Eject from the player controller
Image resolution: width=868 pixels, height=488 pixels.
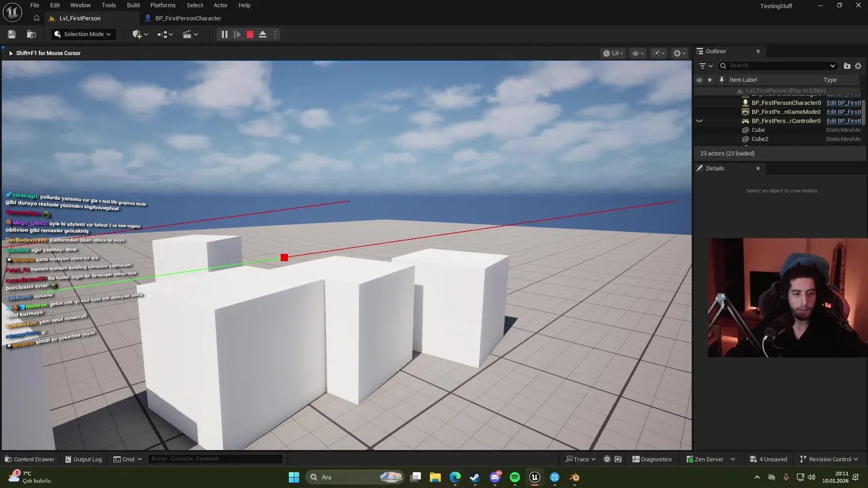[x=262, y=35]
